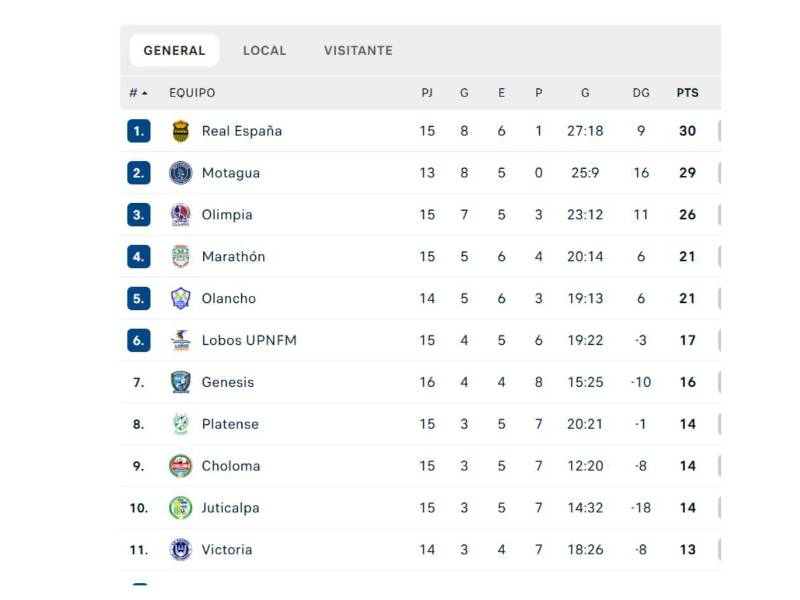Screen dimensions: 800x600
Task: Click the Real España club crest
Action: 179,131
